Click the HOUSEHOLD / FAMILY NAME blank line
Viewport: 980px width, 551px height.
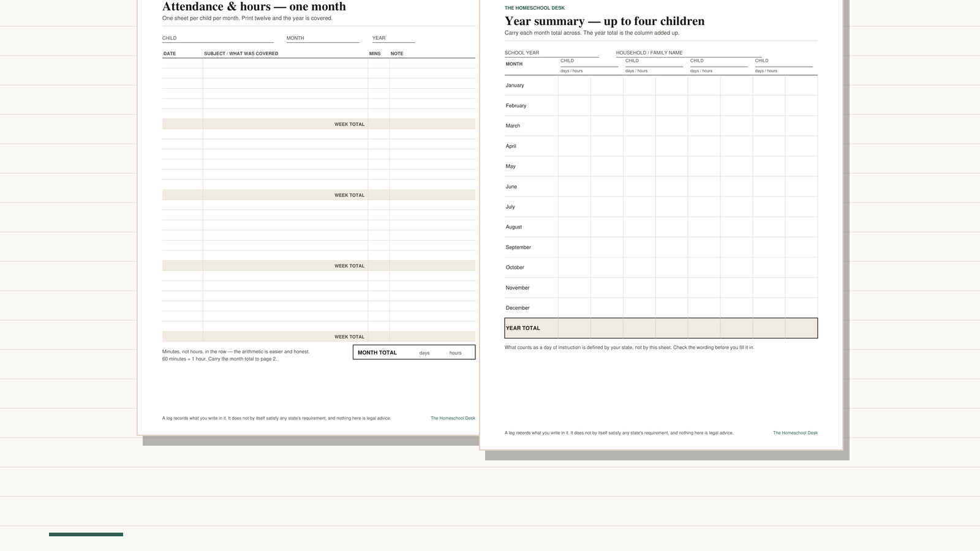(x=689, y=53)
